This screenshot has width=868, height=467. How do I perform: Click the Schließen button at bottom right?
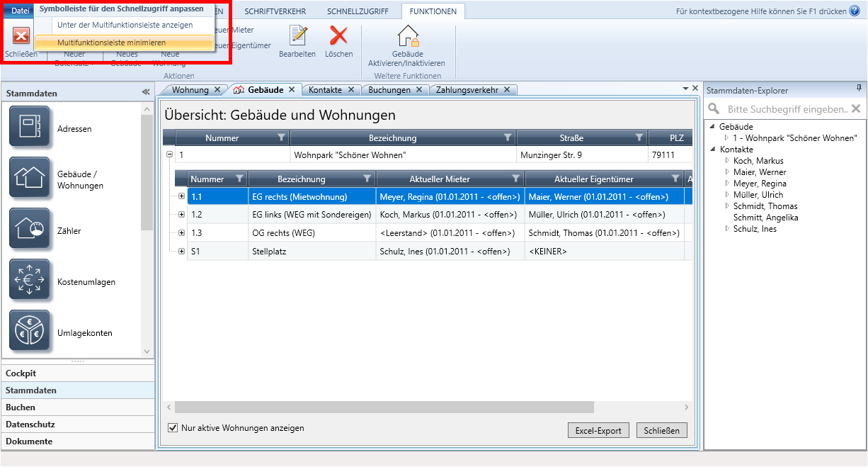tap(661, 430)
